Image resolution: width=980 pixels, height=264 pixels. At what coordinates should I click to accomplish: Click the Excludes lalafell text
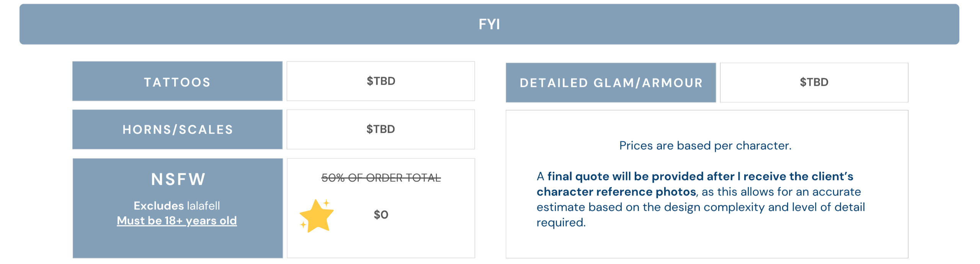[x=177, y=206]
